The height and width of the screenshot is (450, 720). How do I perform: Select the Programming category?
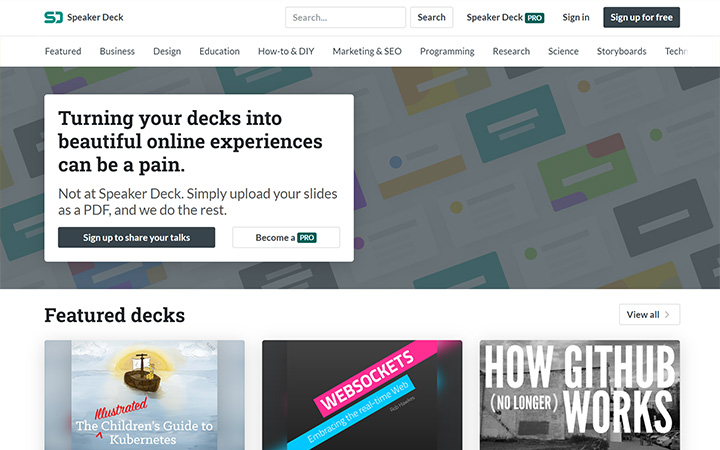(x=447, y=51)
